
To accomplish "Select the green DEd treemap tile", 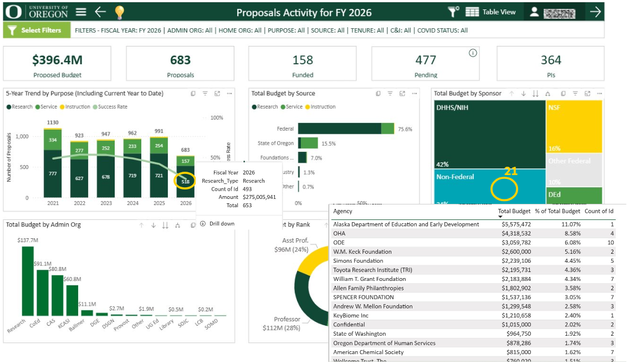I will (574, 196).
